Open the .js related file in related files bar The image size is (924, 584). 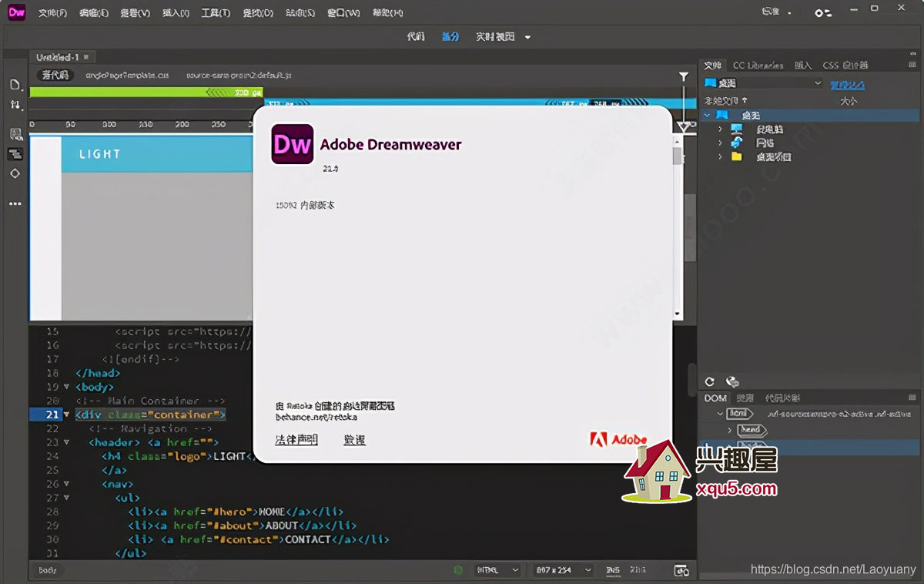pyautogui.click(x=239, y=76)
